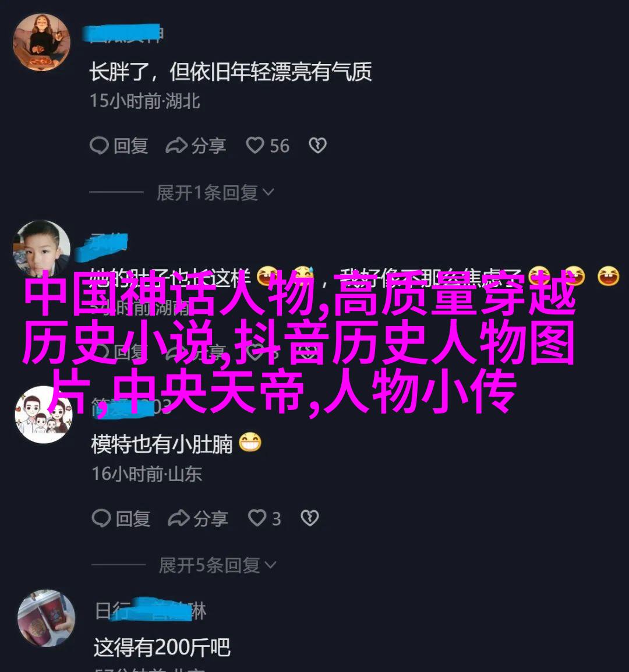The height and width of the screenshot is (672, 629).
Task: Open username of the 200斤 commenter
Action: pos(150,610)
